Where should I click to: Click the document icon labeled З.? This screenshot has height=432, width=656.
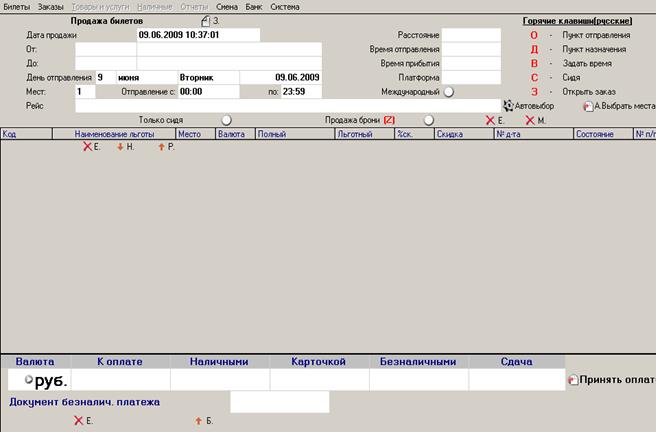205,21
